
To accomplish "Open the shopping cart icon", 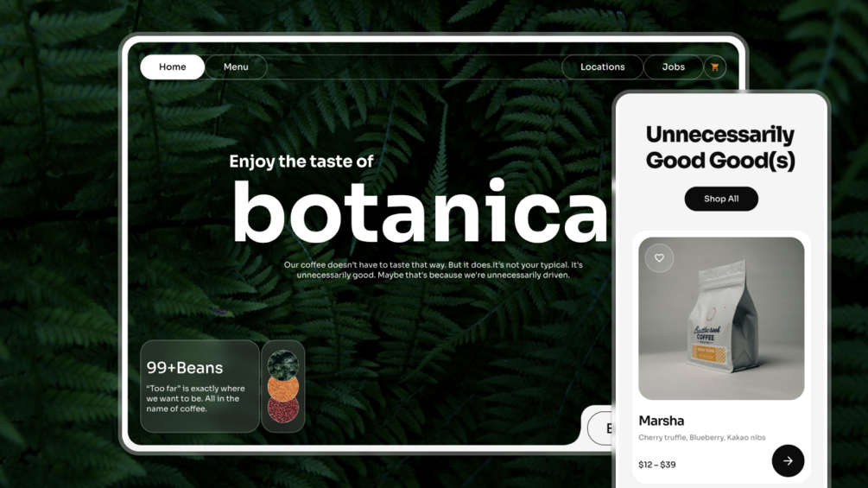I will pyautogui.click(x=714, y=67).
